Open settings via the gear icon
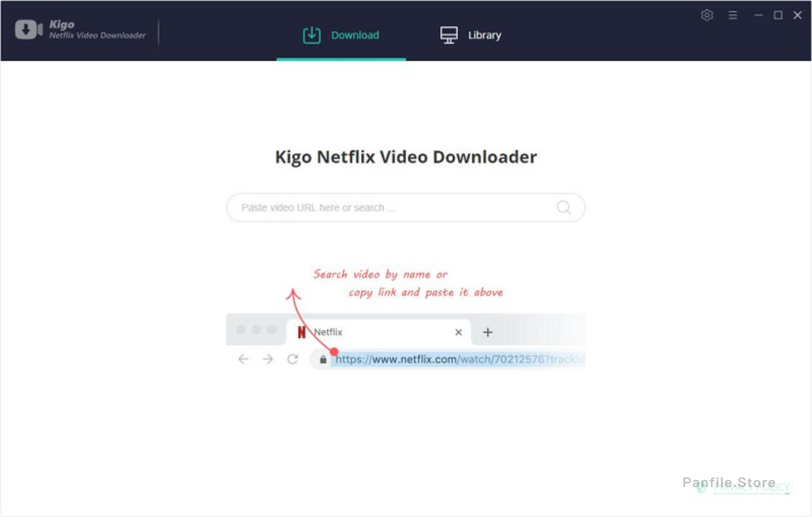This screenshot has height=517, width=812. (707, 15)
